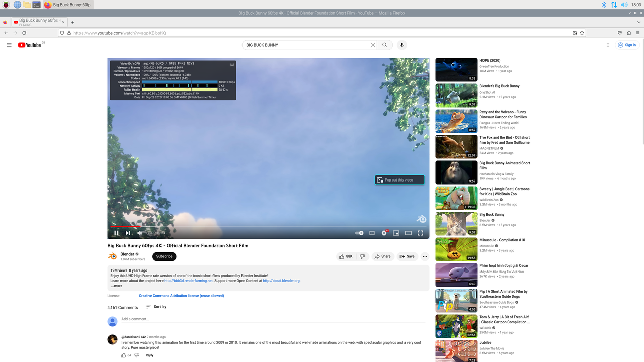644x362 pixels.
Task: Share the video
Action: pos(382,256)
